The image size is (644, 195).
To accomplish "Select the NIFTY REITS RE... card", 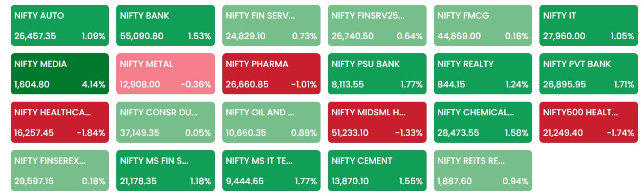I will tap(483, 171).
